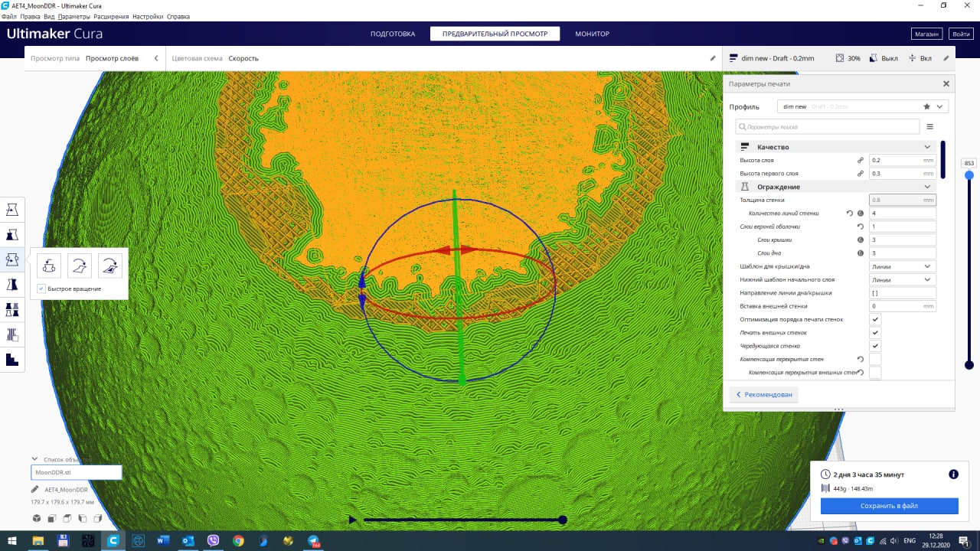Screen dimensions: 980x551
Task: Toggle Чередующаяся стенка checkbox
Action: (875, 346)
